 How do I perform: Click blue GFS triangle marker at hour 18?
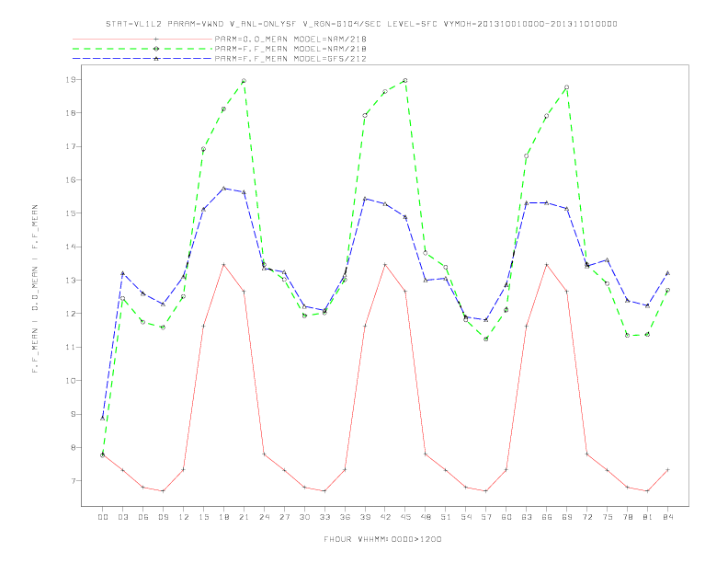coord(223,189)
